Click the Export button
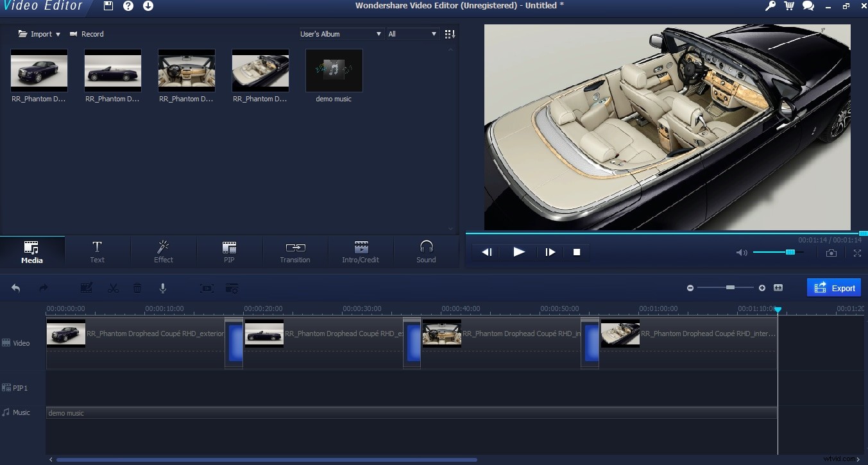Viewport: 868px width, 465px height. 834,287
